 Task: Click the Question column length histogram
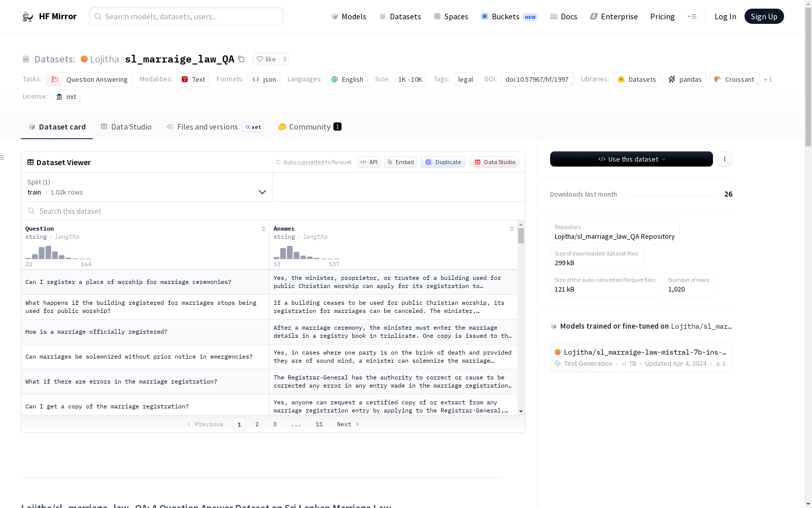(x=58, y=252)
